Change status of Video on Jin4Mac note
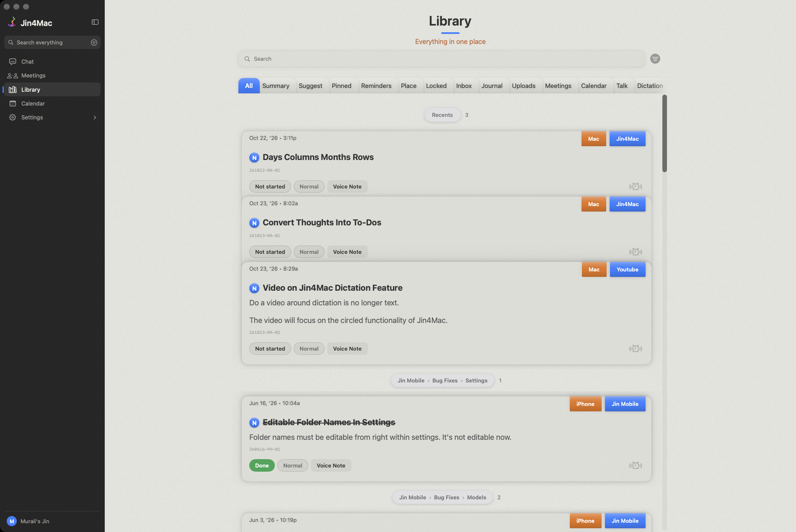 270,349
